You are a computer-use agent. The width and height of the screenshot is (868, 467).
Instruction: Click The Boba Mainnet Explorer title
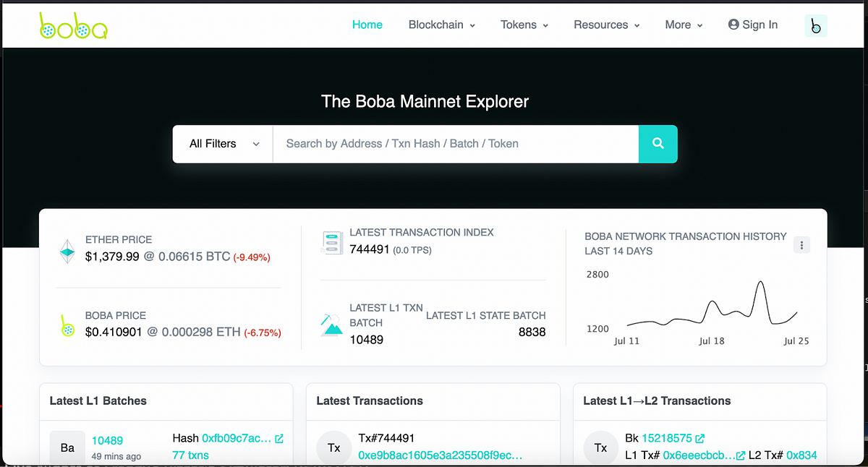425,101
